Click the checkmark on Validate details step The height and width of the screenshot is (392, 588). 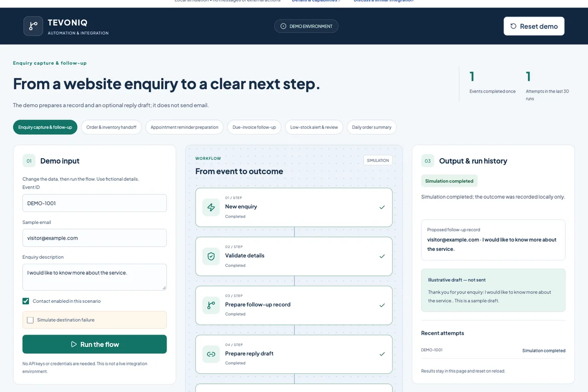[x=382, y=256]
